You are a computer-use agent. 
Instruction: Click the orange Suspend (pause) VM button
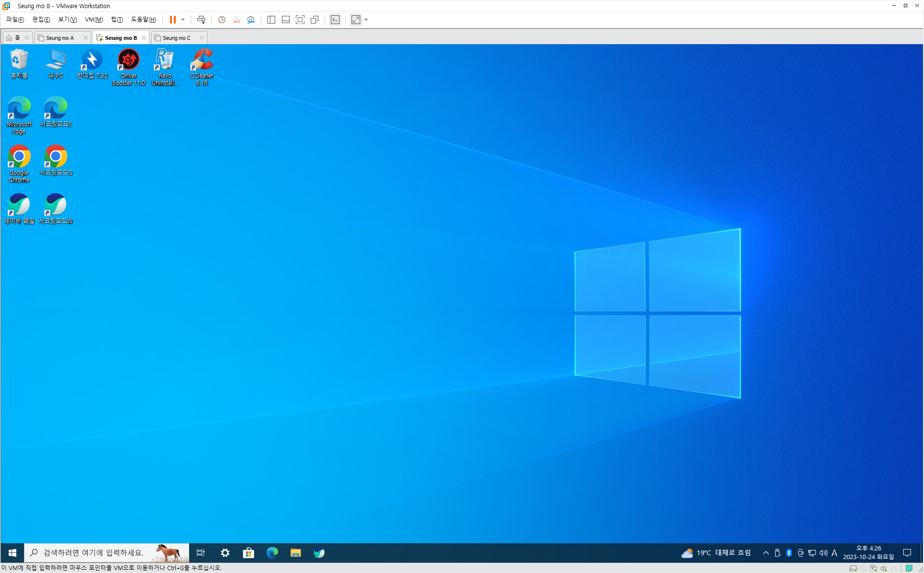coord(172,20)
